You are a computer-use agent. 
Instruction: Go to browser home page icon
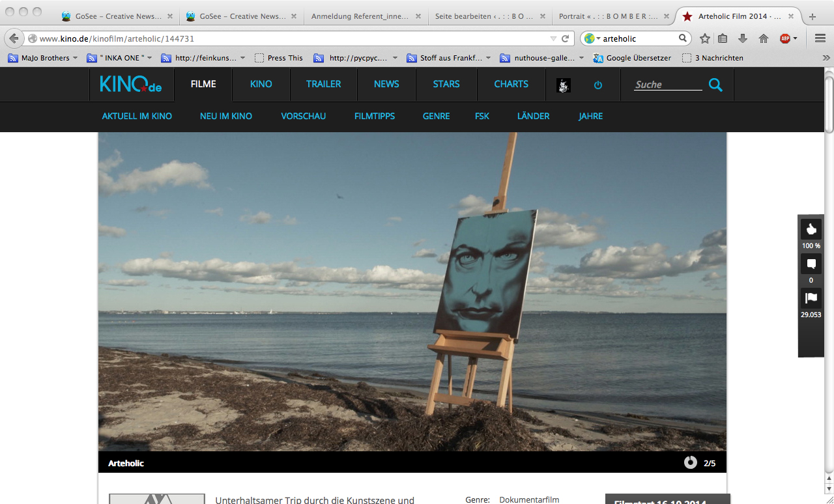[763, 38]
